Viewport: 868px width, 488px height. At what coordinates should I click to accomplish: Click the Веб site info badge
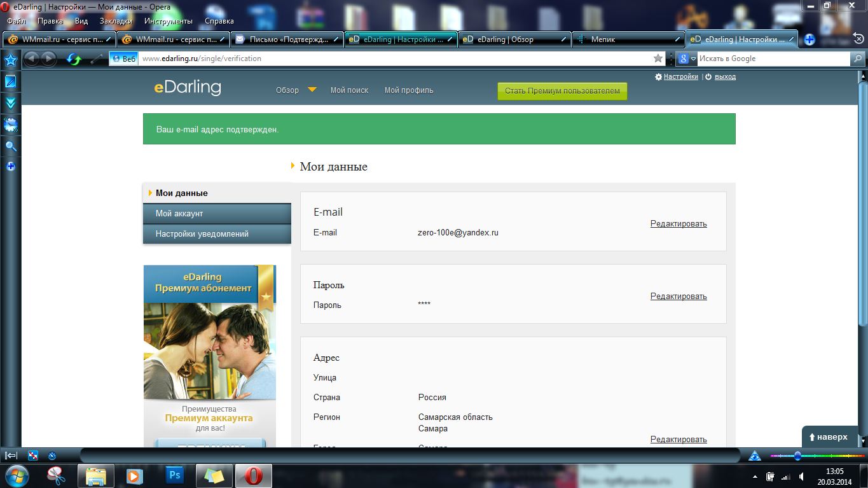pyautogui.click(x=123, y=59)
